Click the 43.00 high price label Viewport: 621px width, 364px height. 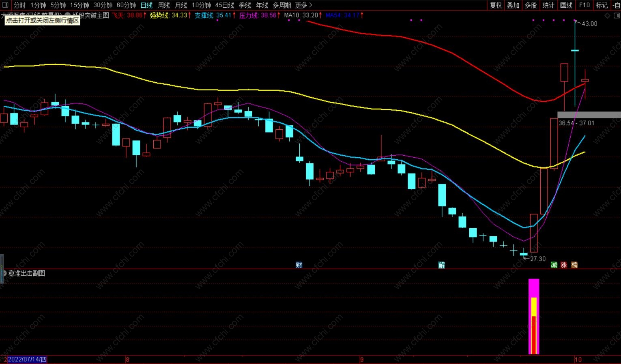[x=589, y=24]
